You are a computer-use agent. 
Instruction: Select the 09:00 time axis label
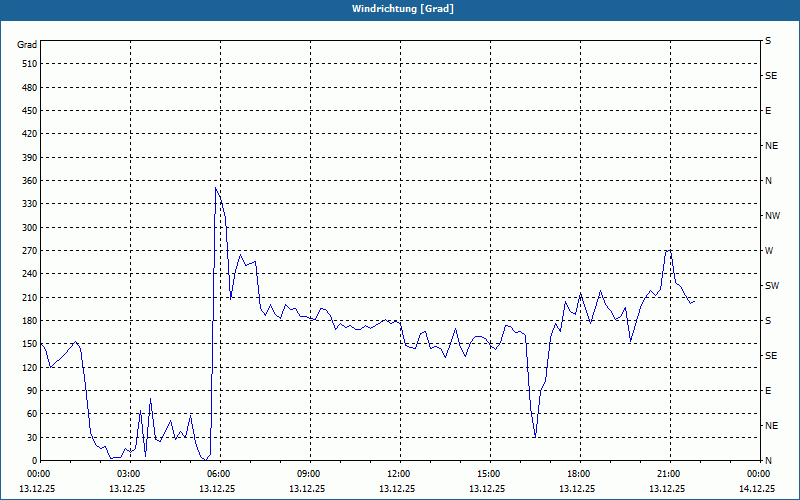point(310,473)
